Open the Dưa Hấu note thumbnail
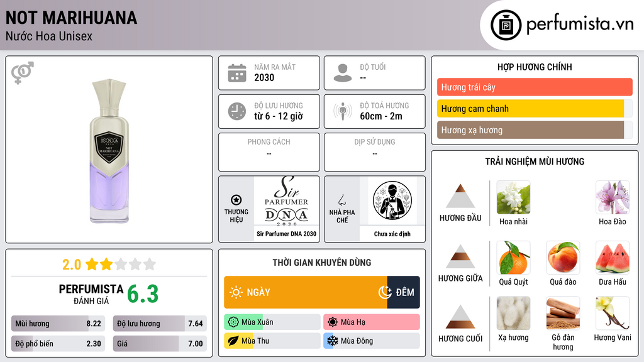 (x=613, y=258)
